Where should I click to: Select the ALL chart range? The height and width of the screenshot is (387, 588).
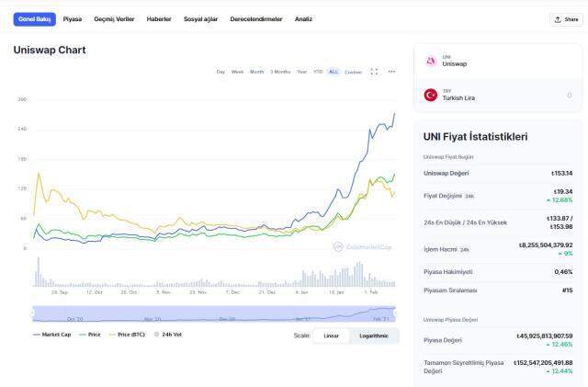[334, 72]
